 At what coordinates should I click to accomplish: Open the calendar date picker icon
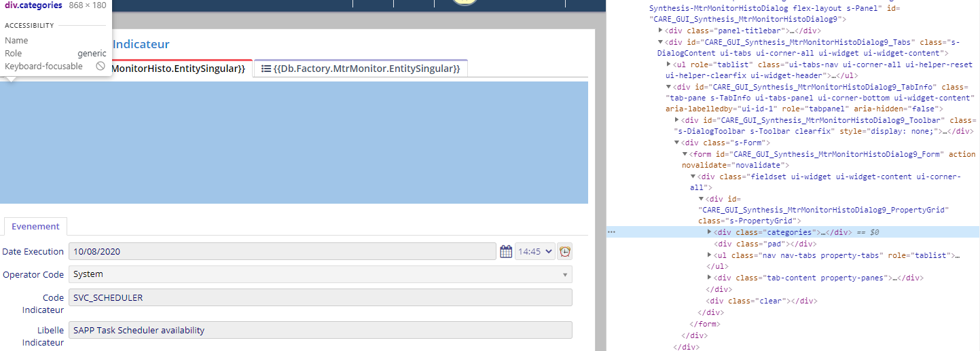[x=506, y=252]
